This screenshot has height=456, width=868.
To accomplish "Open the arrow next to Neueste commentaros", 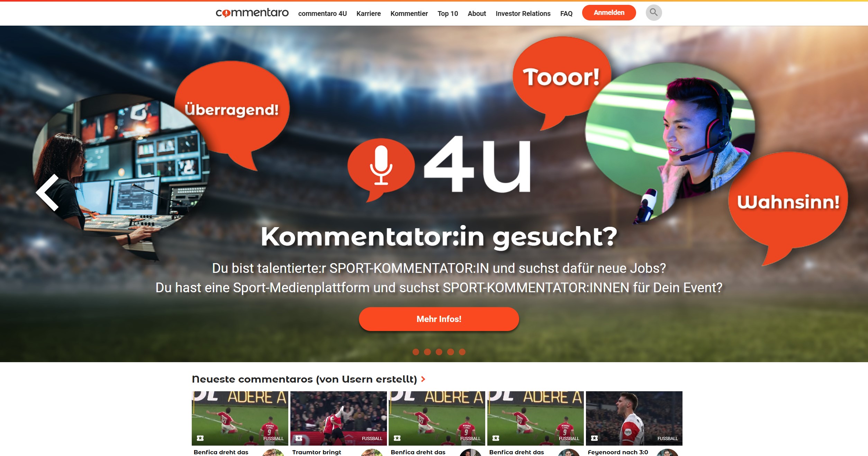I will (x=423, y=379).
